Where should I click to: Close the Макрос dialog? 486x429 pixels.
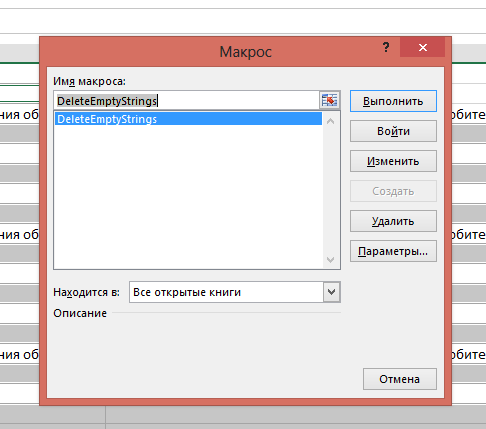[423, 47]
